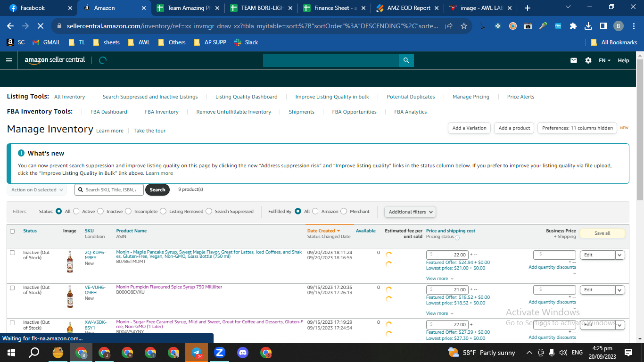Click the Seller Central search magnifier button

pyautogui.click(x=406, y=60)
